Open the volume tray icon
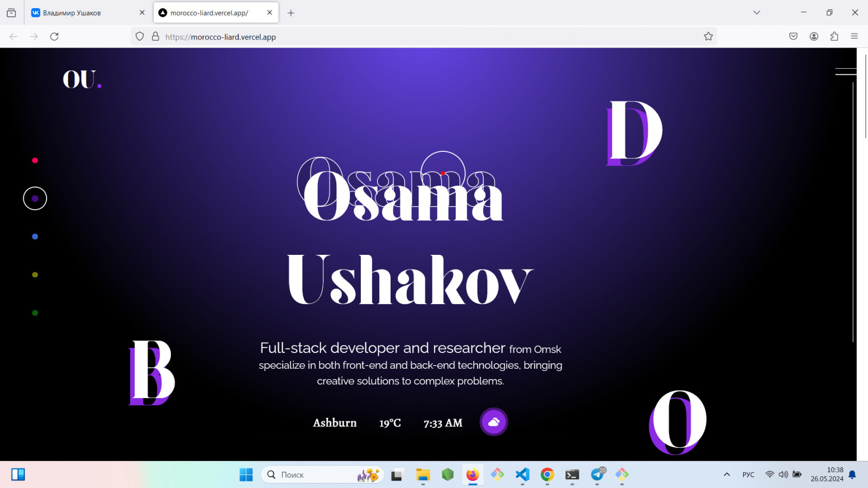 [x=783, y=474]
